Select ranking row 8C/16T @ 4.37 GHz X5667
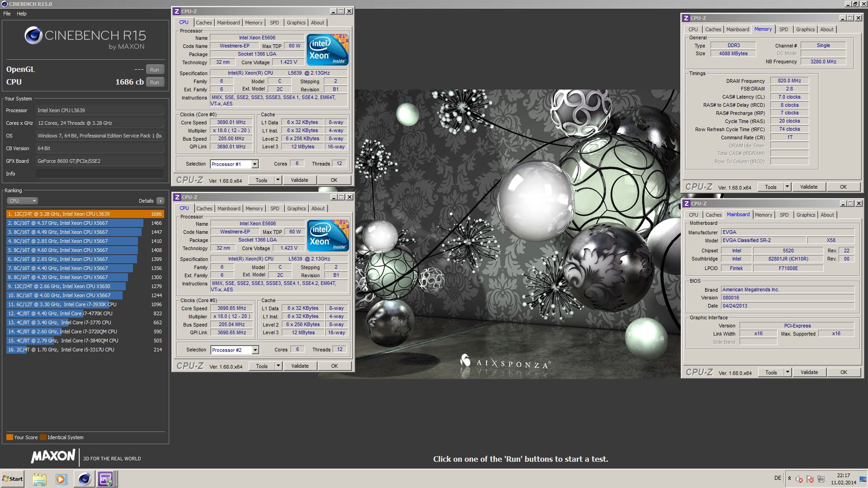Image resolution: width=868 pixels, height=488 pixels. [85, 223]
